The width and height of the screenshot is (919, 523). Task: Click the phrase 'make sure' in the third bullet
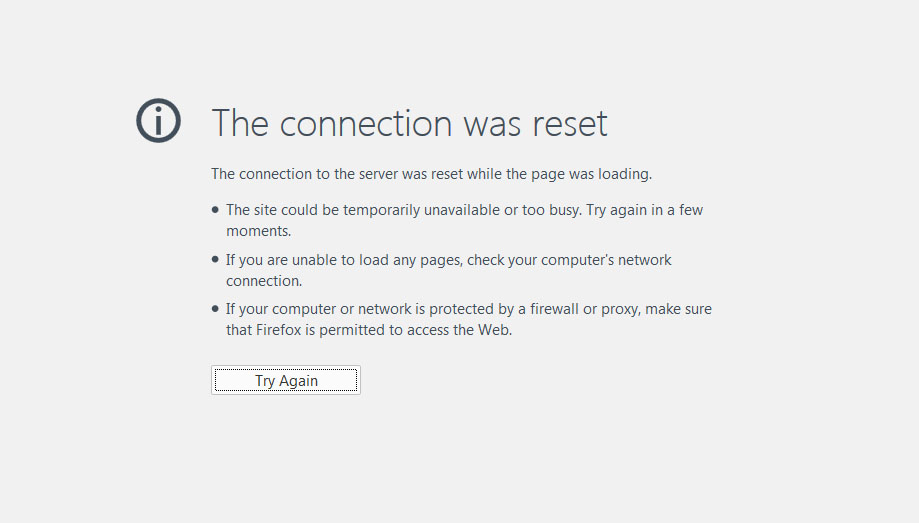pyautogui.click(x=679, y=309)
